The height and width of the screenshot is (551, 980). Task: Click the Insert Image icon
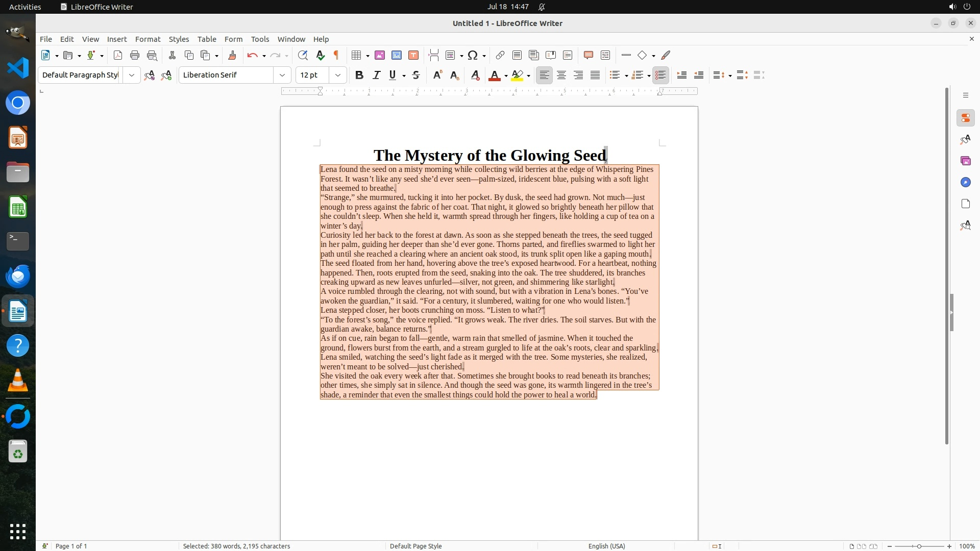(379, 55)
